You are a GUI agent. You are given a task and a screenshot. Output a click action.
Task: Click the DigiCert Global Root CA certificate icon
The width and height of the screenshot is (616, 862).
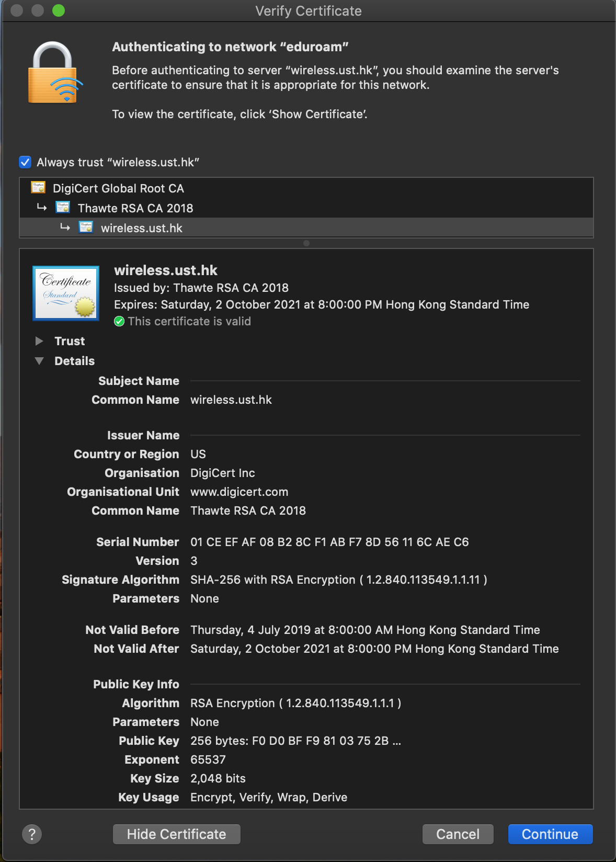pos(38,188)
